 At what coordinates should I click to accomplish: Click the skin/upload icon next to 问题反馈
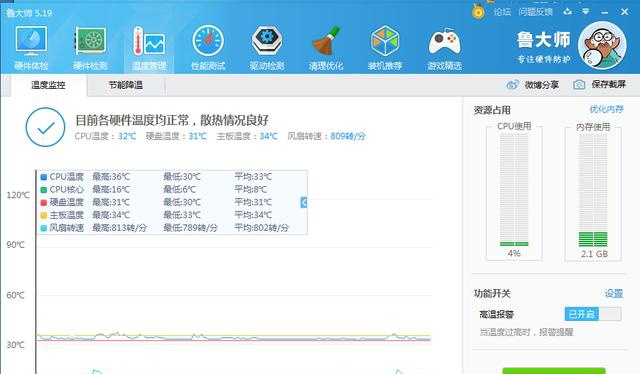567,12
